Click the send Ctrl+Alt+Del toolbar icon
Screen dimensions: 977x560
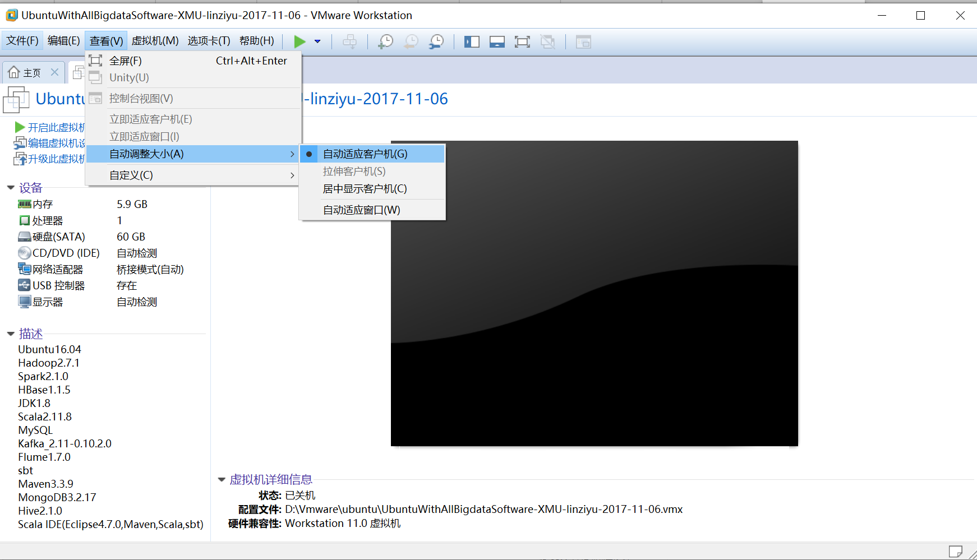349,41
